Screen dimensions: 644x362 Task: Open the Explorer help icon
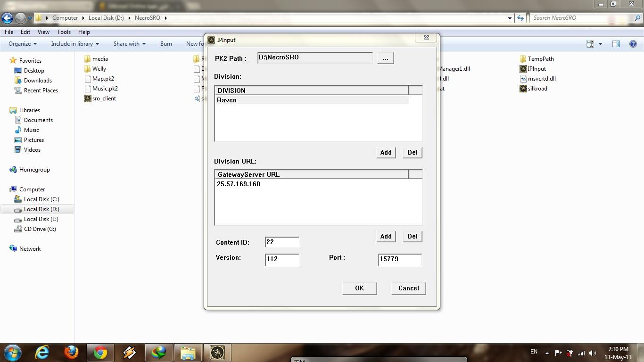tap(633, 44)
